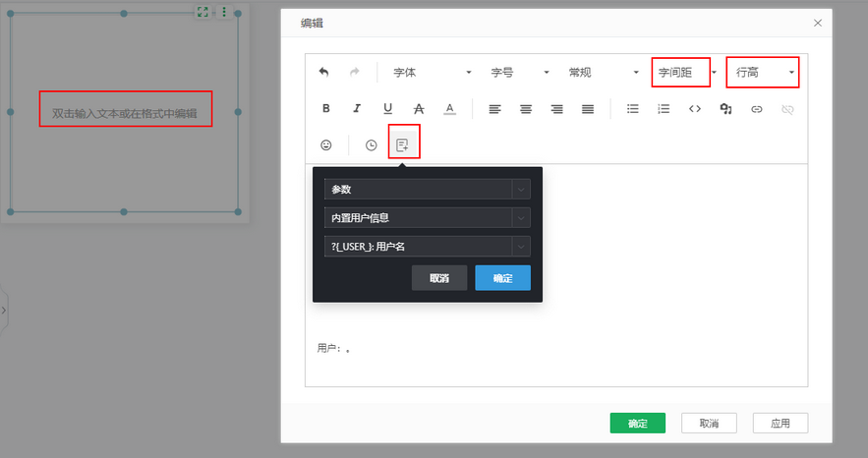Open the 行高 line height dropdown
The width and height of the screenshot is (868, 458).
point(764,73)
